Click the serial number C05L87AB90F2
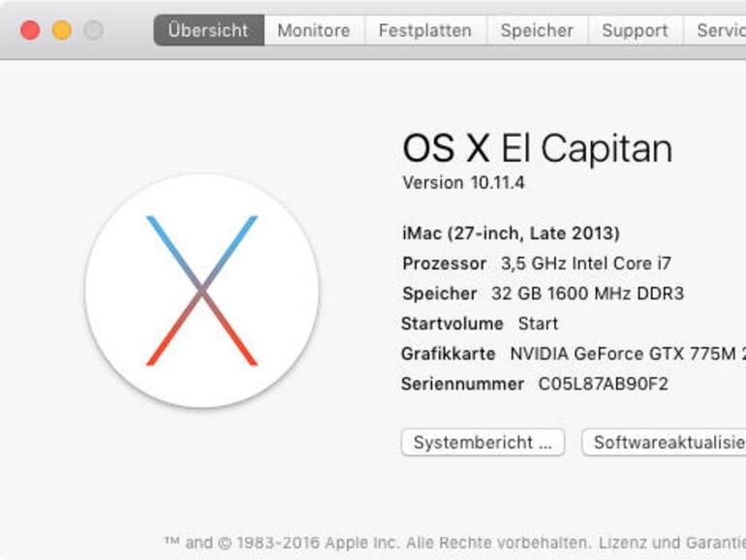The width and height of the screenshot is (746, 560). [603, 384]
